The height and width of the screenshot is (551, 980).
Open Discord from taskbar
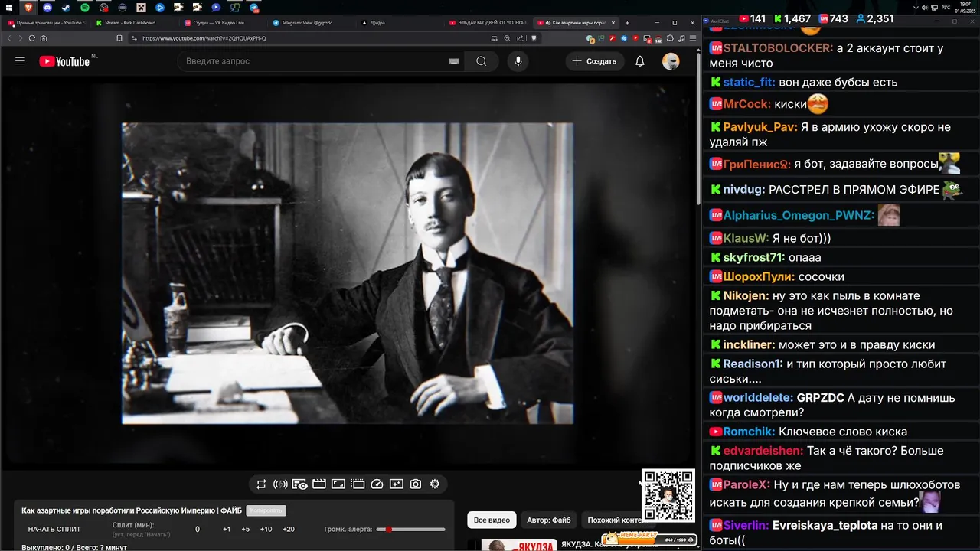point(47,7)
